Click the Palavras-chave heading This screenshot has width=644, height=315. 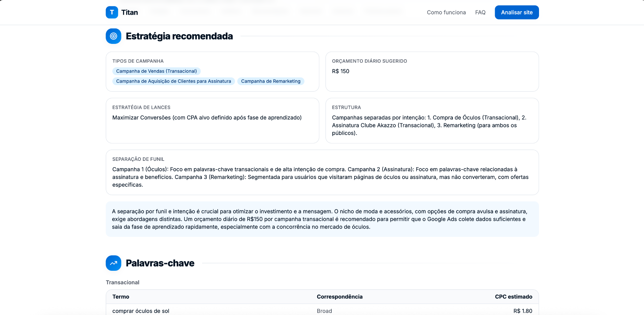160,263
